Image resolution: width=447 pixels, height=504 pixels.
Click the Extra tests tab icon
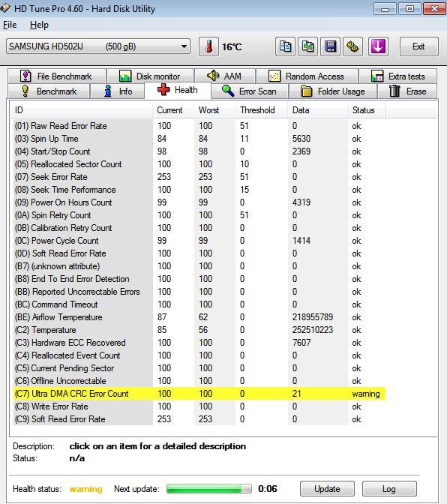(377, 76)
